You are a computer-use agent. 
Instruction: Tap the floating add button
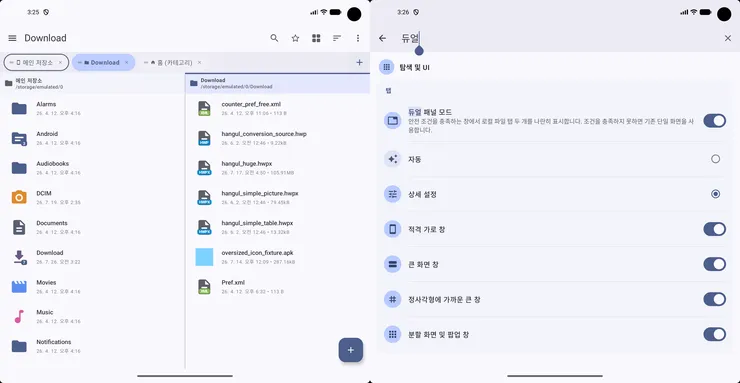pyautogui.click(x=351, y=350)
